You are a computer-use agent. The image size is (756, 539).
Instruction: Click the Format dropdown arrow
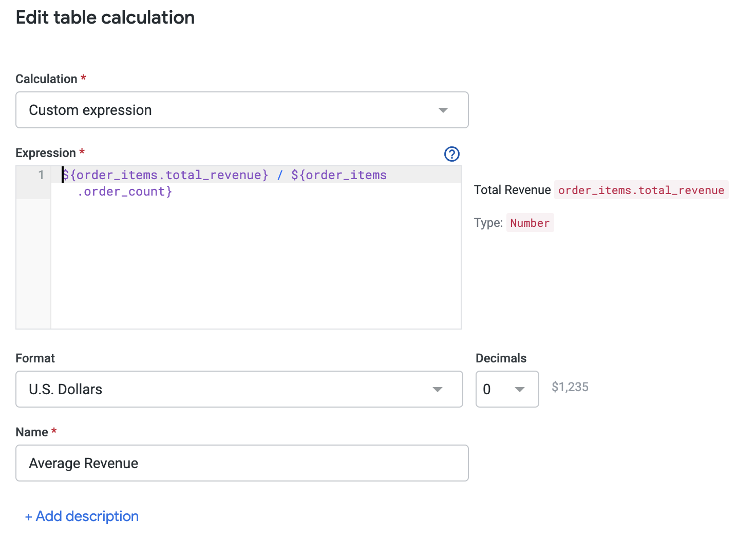(438, 389)
